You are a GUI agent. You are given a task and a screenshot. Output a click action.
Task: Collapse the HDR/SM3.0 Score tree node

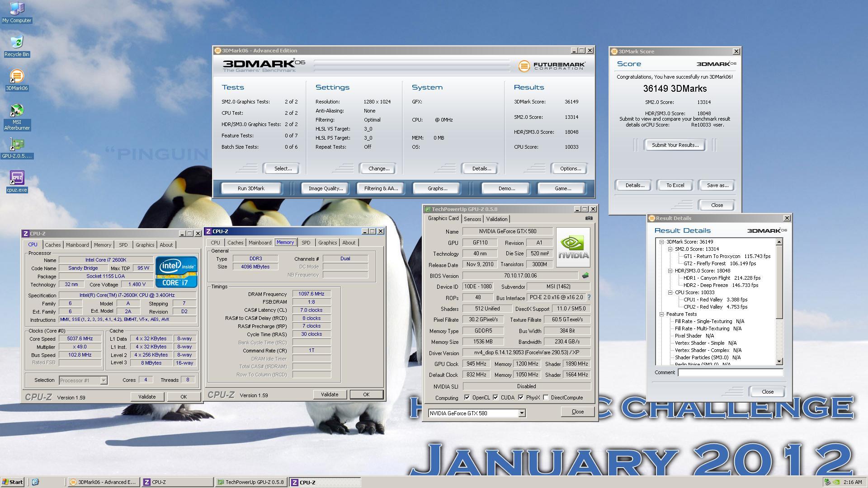(x=670, y=271)
